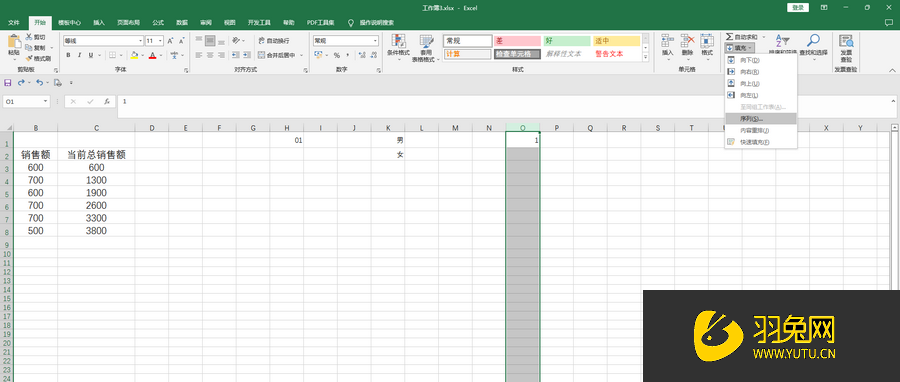Click the Save icon in quick access toolbar

pyautogui.click(x=8, y=83)
